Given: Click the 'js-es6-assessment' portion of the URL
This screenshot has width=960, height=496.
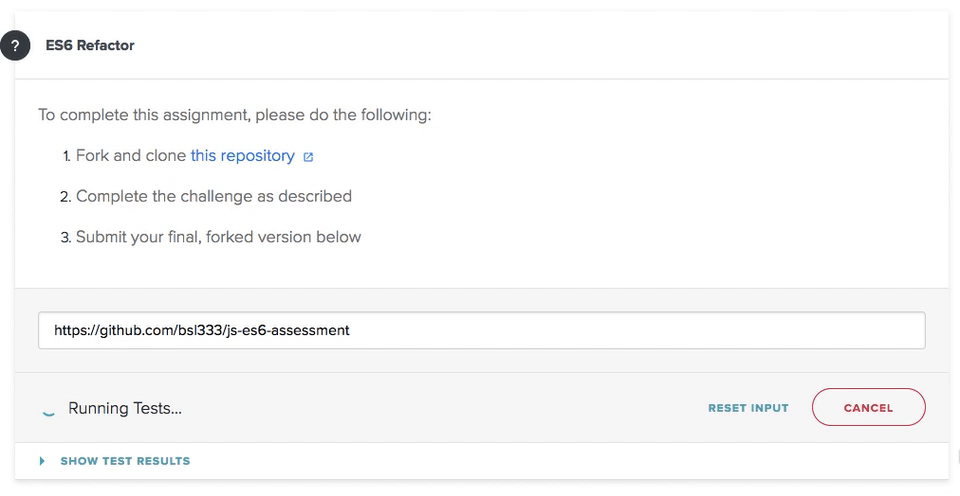Looking at the screenshot, I should click(287, 330).
